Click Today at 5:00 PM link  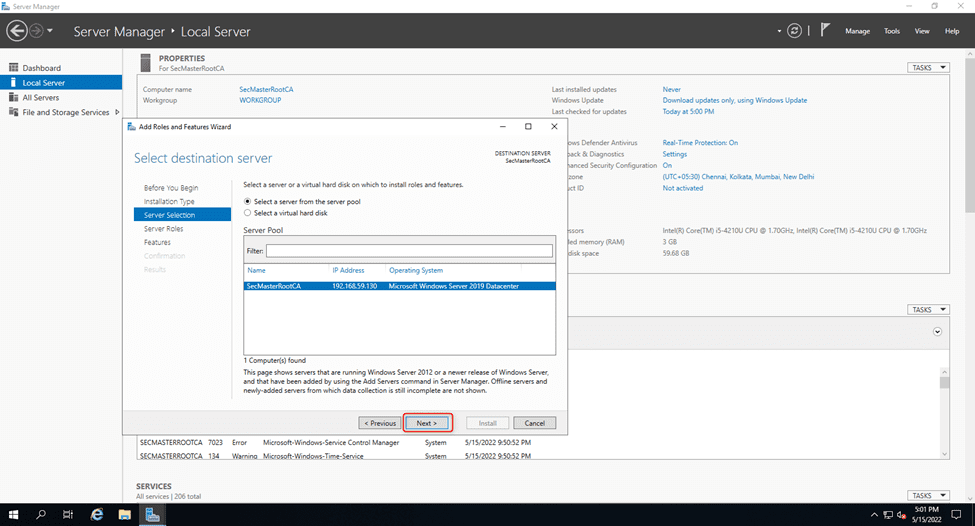pyautogui.click(x=688, y=112)
